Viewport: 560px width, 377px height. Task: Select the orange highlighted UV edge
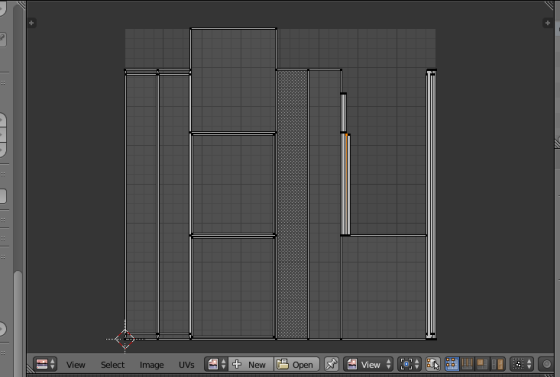pos(346,184)
